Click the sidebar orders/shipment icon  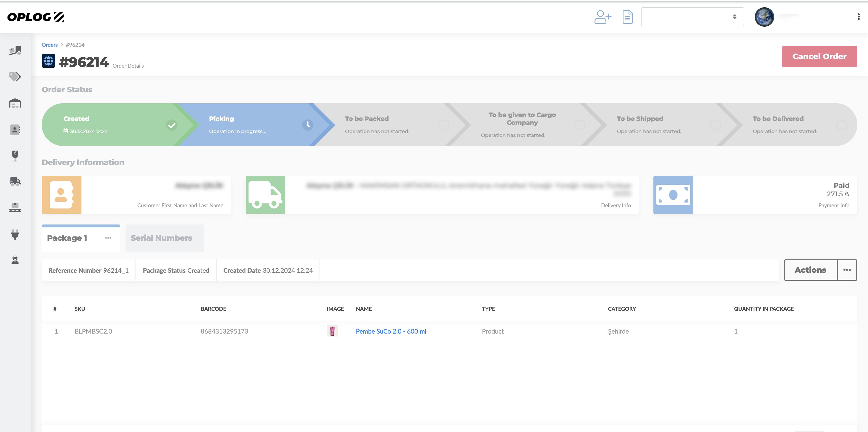click(x=16, y=50)
